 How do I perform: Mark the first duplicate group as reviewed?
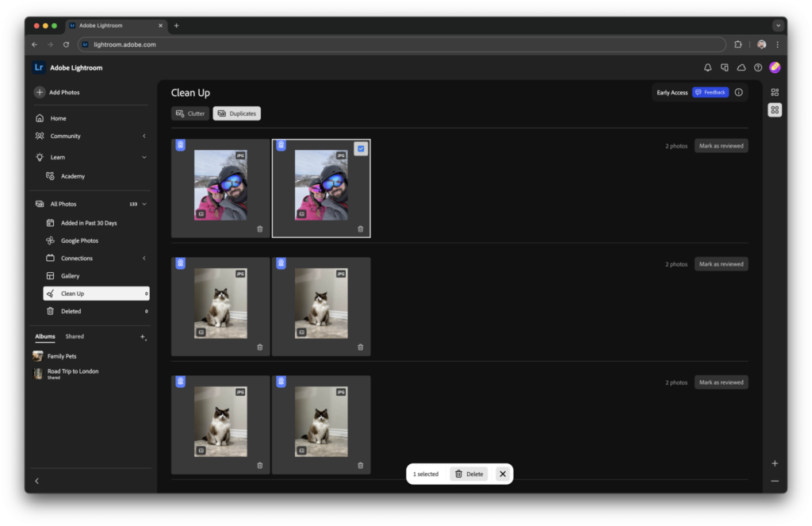pos(721,146)
